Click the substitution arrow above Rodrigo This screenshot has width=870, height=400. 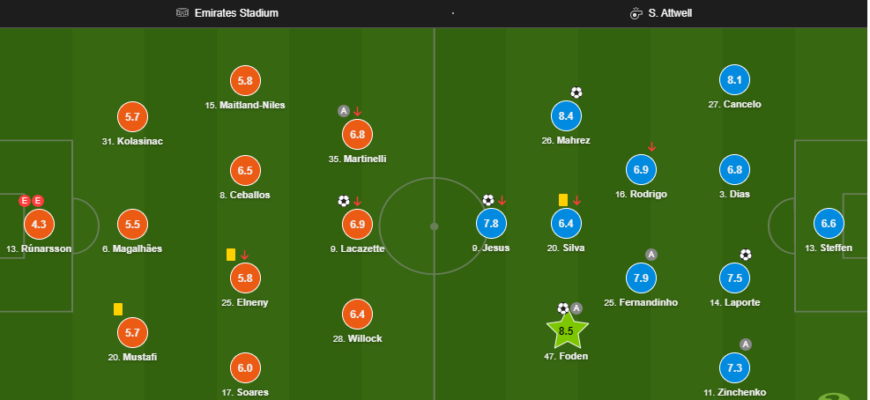pos(653,148)
